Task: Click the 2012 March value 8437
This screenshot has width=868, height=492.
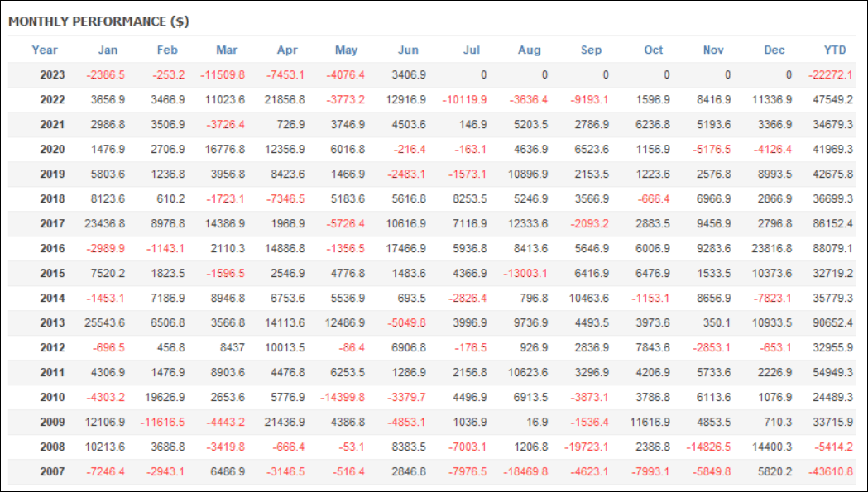Action: tap(233, 347)
